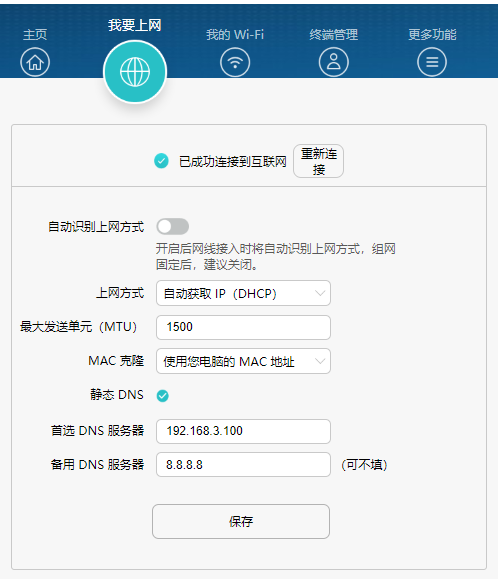Open the terminal management person icon
This screenshot has height=579, width=498.
coord(333,62)
